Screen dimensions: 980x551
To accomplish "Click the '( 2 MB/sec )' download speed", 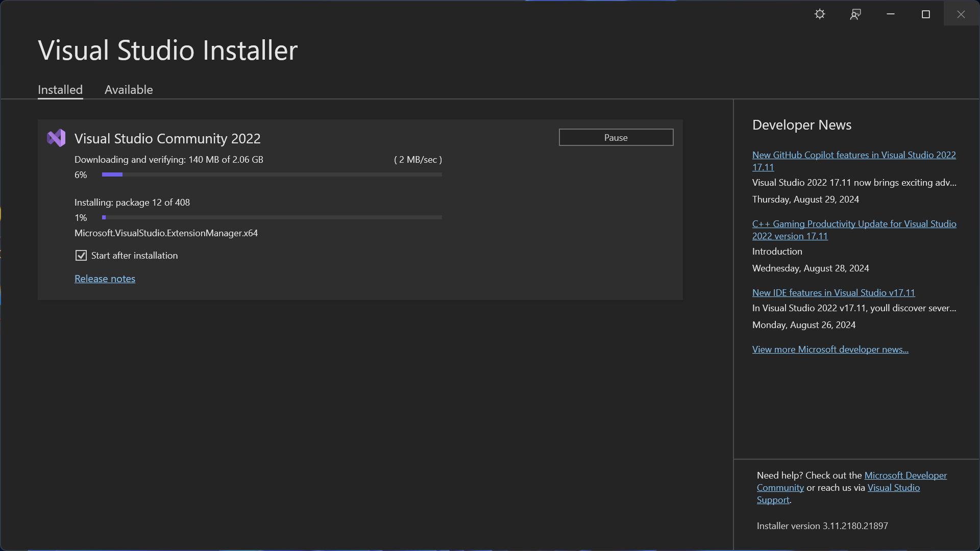I will tap(418, 160).
